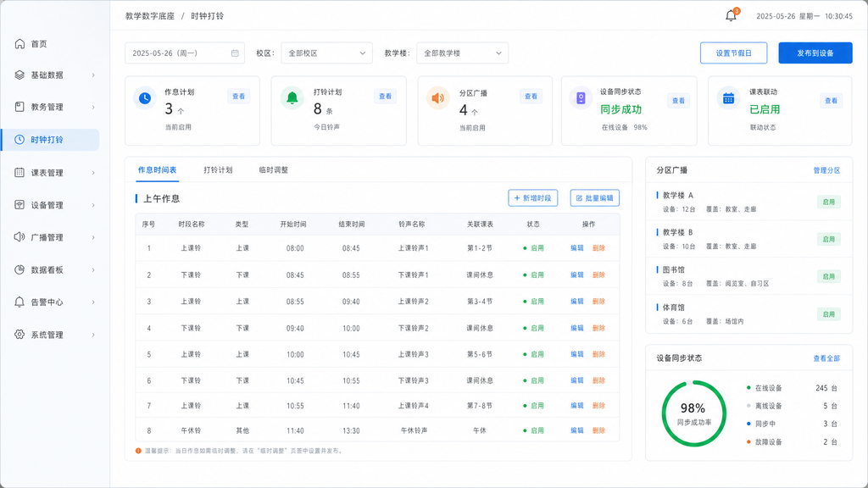Viewport: 868px width, 488px height.
Task: Open 告警中心 menu item
Action: point(50,302)
